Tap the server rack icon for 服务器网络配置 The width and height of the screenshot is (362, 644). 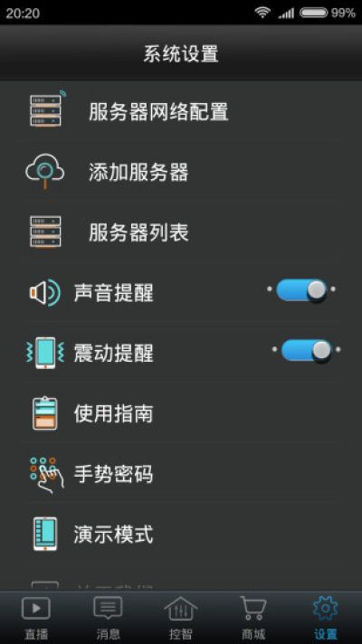[47, 109]
